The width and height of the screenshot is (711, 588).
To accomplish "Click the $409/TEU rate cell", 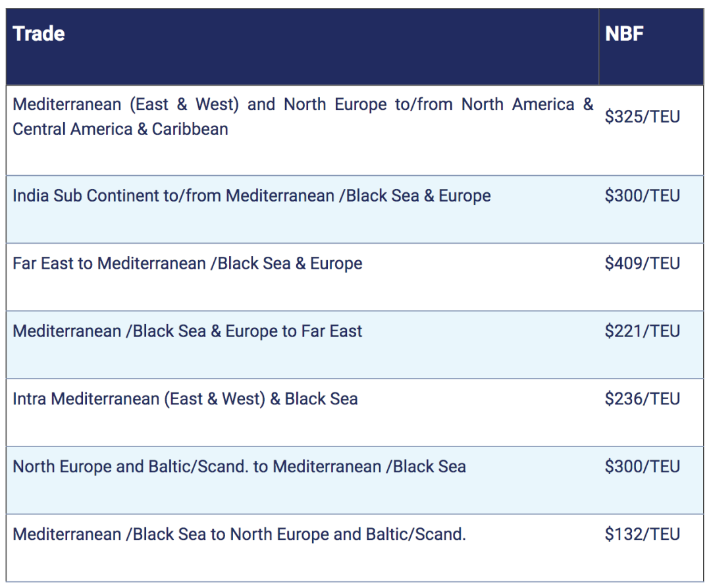I will 642,264.
